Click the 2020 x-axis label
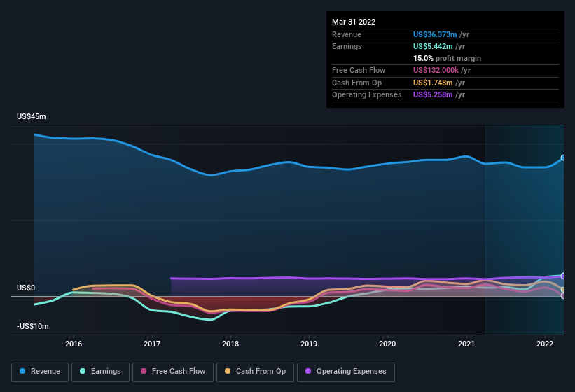The width and height of the screenshot is (575, 392). [387, 344]
